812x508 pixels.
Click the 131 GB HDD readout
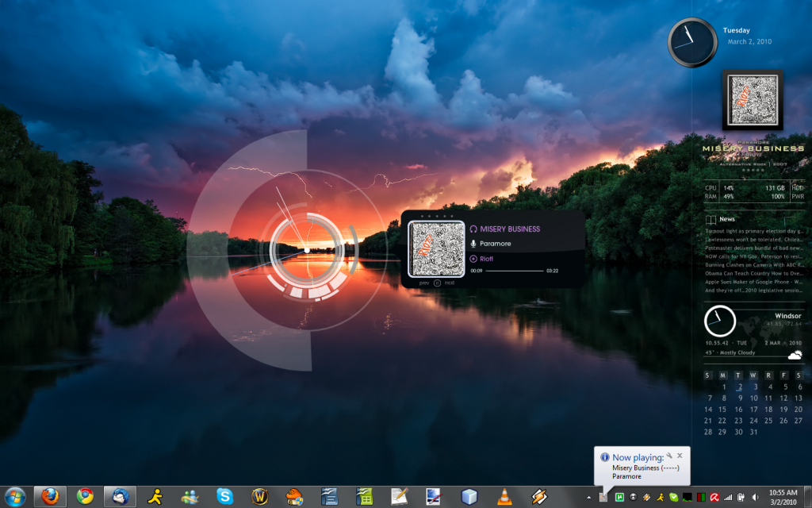pyautogui.click(x=776, y=188)
